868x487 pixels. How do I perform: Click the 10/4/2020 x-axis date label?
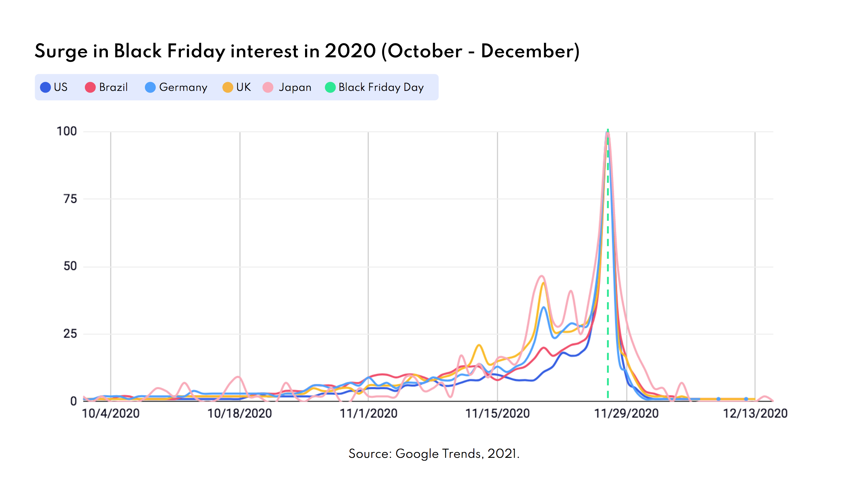click(x=111, y=413)
